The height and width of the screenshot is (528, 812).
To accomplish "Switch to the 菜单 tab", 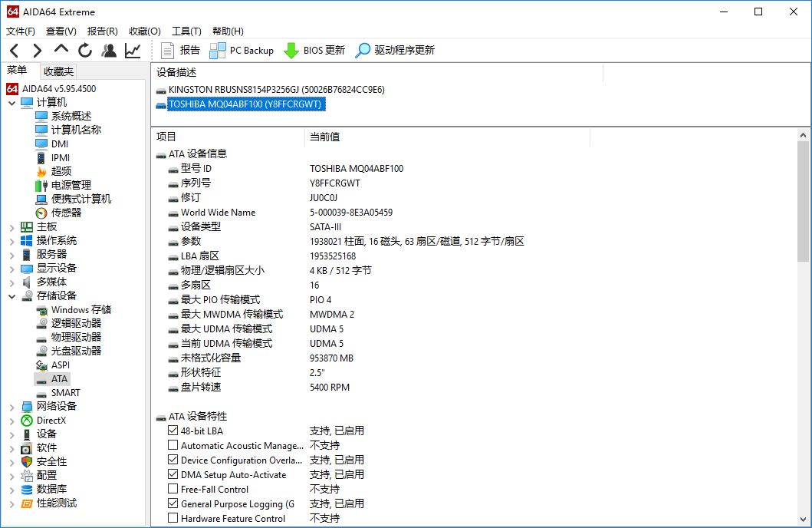I will [17, 70].
